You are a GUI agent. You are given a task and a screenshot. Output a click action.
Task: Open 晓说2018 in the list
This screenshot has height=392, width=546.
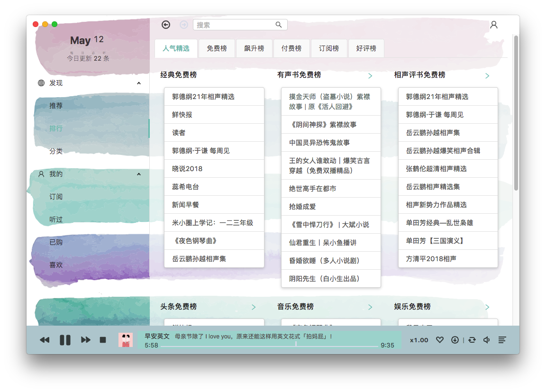(214, 169)
